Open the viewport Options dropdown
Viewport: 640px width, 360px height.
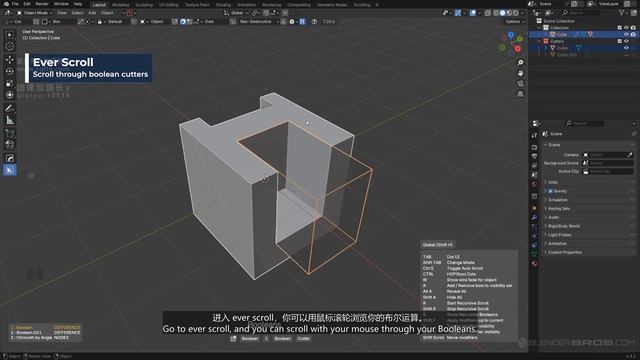pyautogui.click(x=514, y=22)
